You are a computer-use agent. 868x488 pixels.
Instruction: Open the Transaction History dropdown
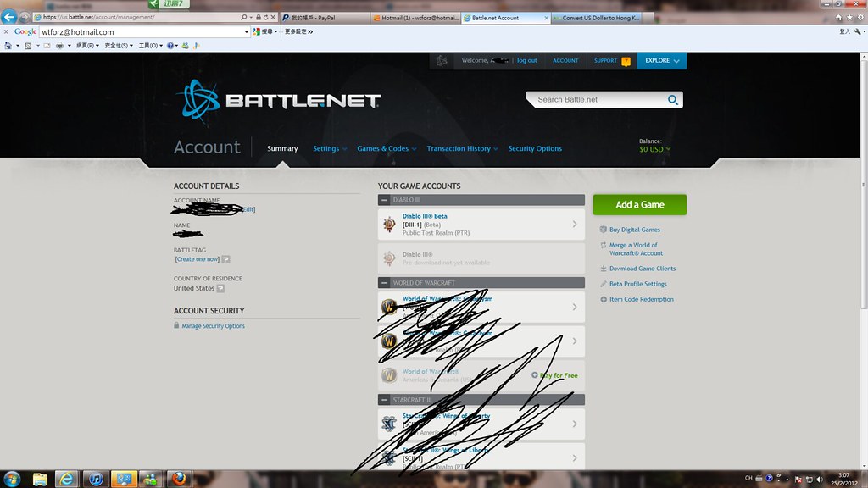(462, 148)
